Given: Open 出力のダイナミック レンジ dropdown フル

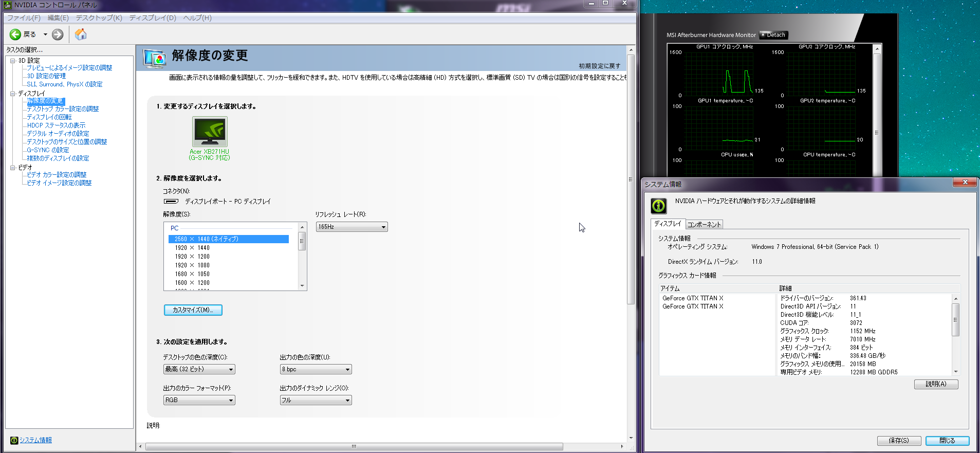Looking at the screenshot, I should tap(316, 400).
